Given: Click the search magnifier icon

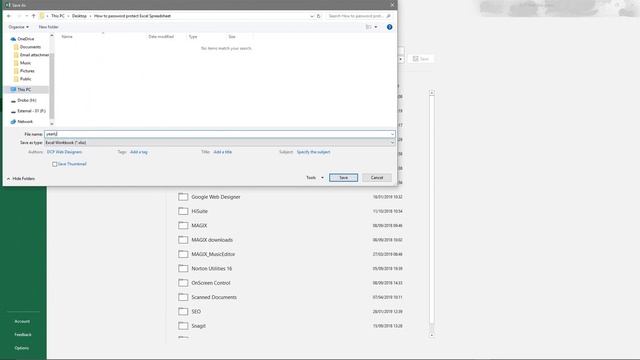Looking at the screenshot, I should click(388, 16).
